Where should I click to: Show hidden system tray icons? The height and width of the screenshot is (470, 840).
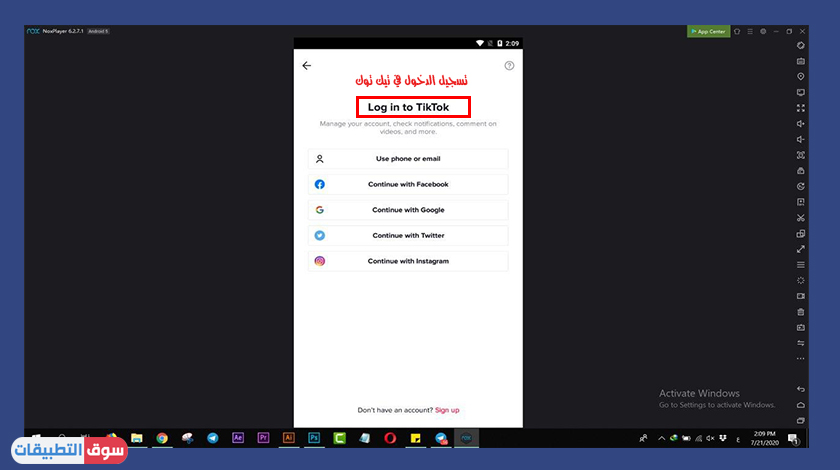[x=661, y=438]
